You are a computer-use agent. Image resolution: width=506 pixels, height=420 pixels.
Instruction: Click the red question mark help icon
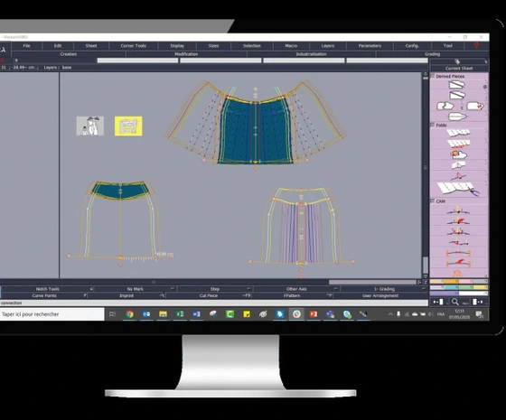coord(476,45)
